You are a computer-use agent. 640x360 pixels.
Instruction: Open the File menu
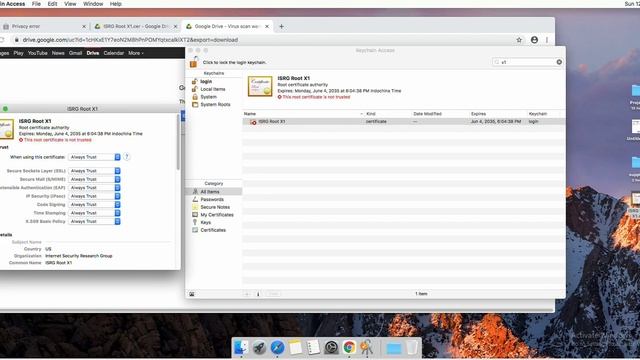(x=36, y=4)
